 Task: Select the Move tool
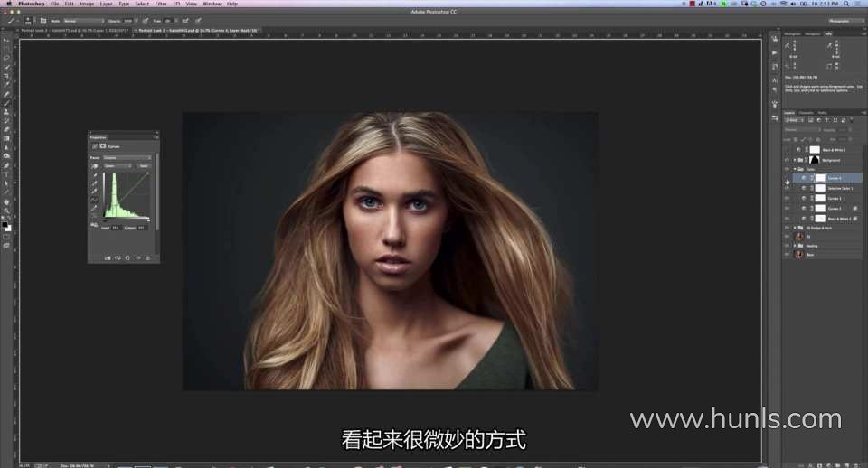click(6, 41)
